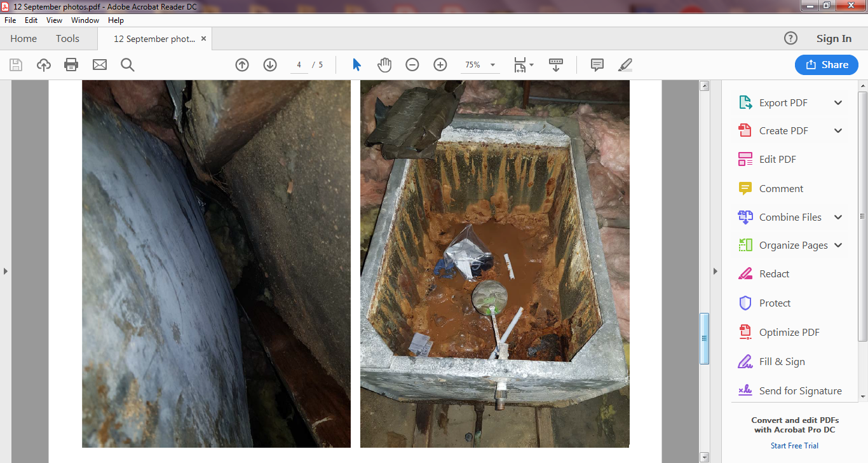Collapse the right tools pane
This screenshot has width=868, height=463.
[715, 272]
